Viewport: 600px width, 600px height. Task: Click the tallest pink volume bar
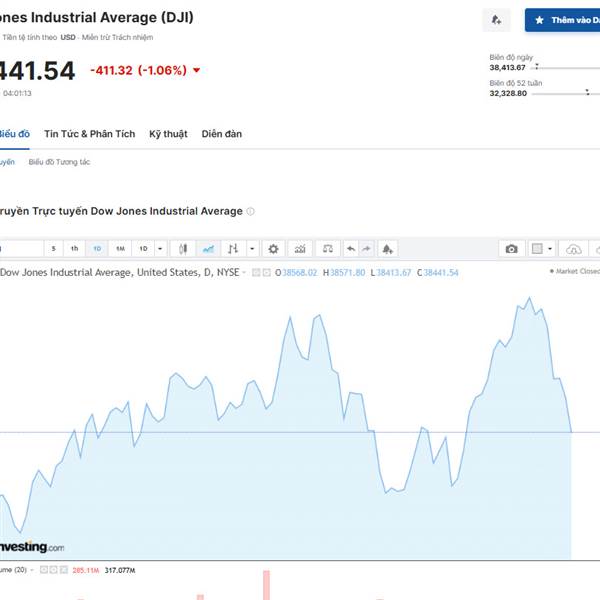[266, 585]
